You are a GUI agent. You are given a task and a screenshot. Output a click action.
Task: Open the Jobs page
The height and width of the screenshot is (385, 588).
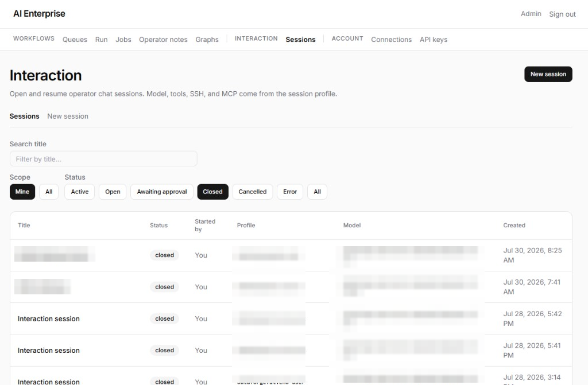tap(123, 40)
